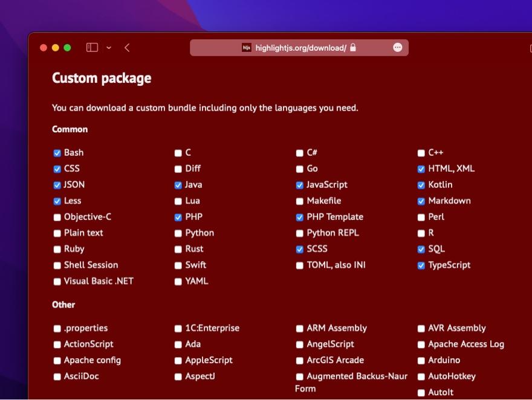Viewport: 532px width, 400px height.
Task: Enable the Plain text checkbox
Action: pos(57,234)
